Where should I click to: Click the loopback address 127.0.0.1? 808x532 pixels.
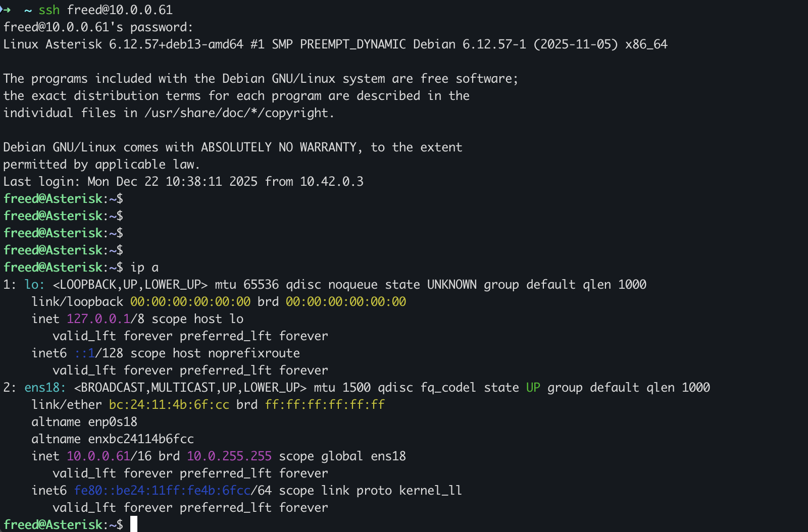pyautogui.click(x=98, y=319)
